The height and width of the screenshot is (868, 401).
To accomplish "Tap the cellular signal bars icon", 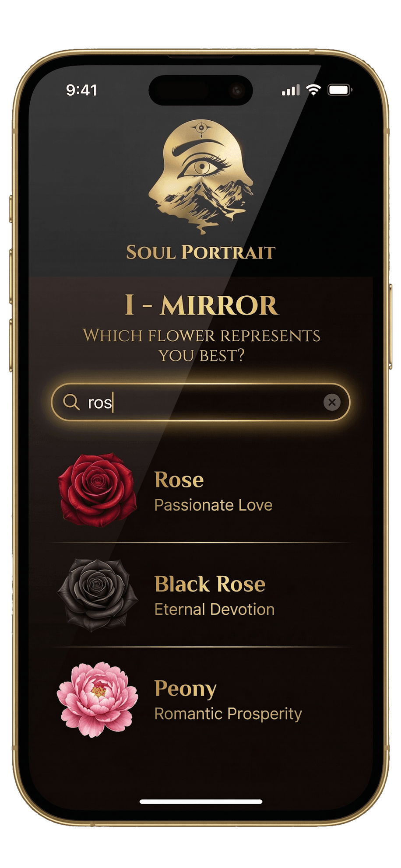I will (291, 90).
